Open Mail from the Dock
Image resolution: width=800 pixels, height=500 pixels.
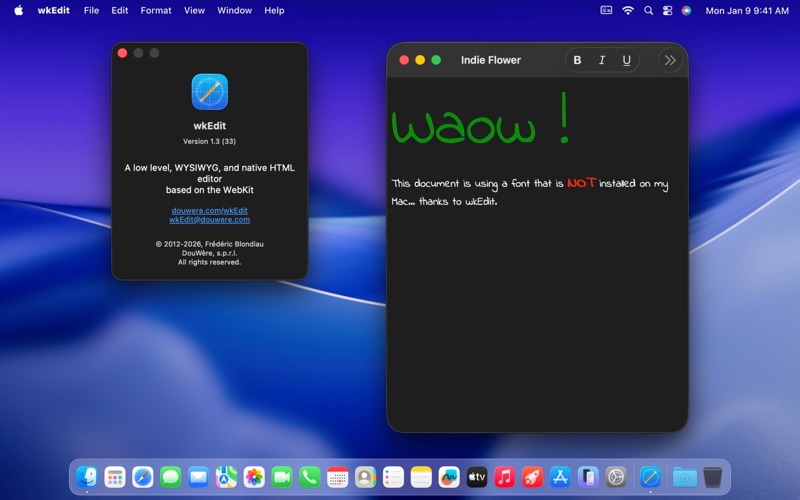tap(198, 478)
